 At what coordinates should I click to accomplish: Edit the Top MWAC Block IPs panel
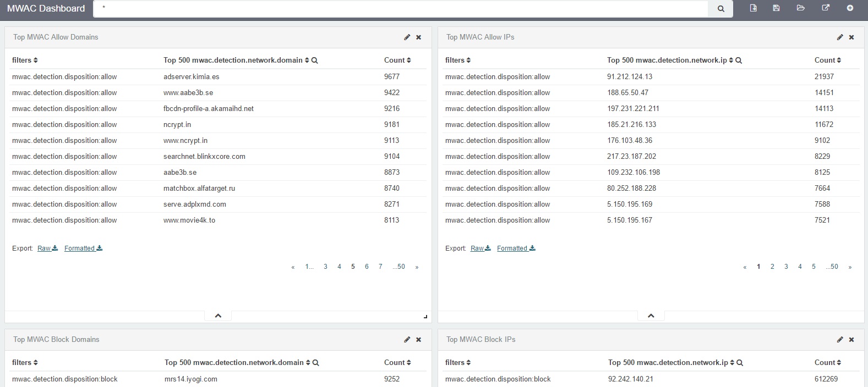click(x=839, y=340)
